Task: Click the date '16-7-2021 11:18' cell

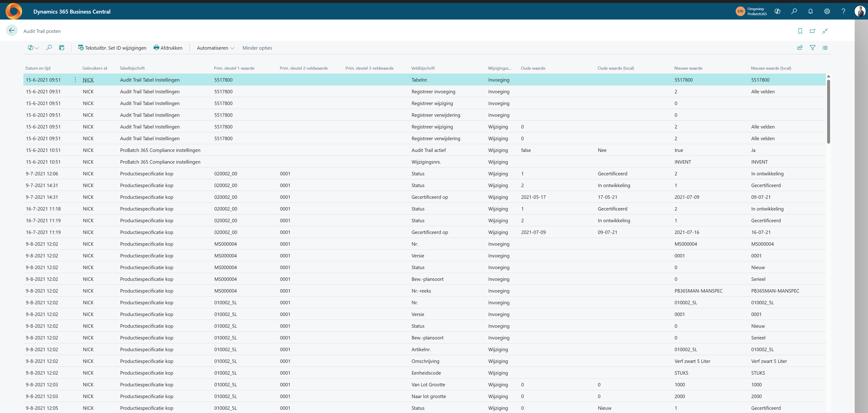Action: (43, 209)
